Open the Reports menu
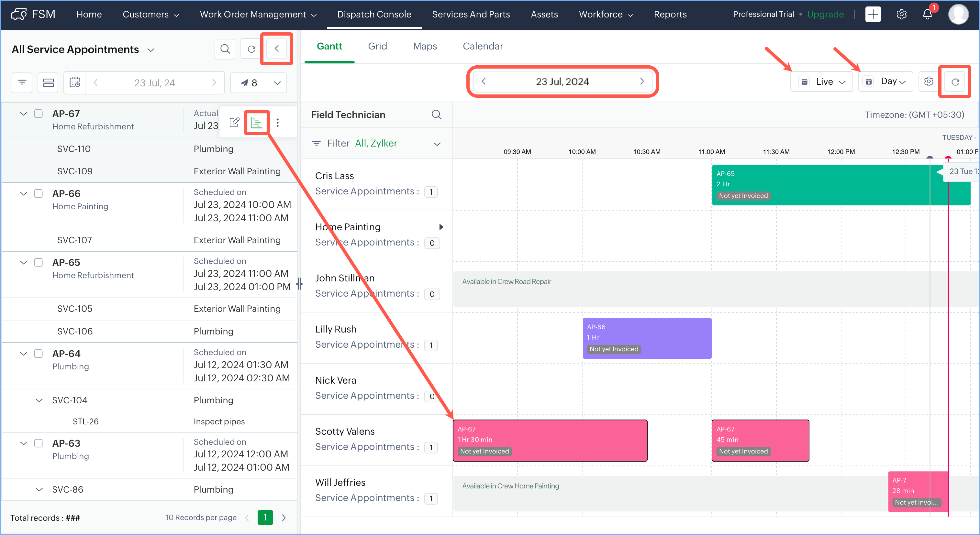The width and height of the screenshot is (980, 535). click(670, 15)
